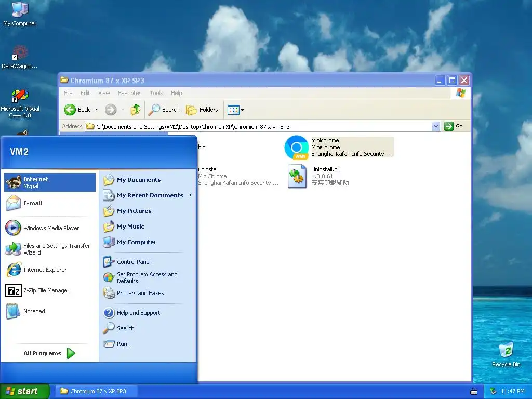Expand My Recent Documents submenu
The height and width of the screenshot is (399, 532).
tap(148, 195)
